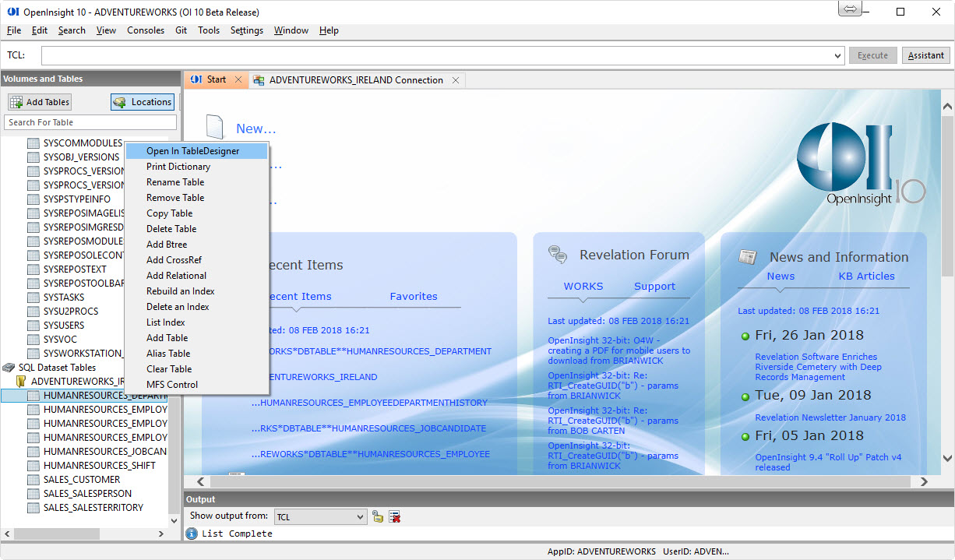Click the OpenInsight app icon in title bar

(x=12, y=12)
